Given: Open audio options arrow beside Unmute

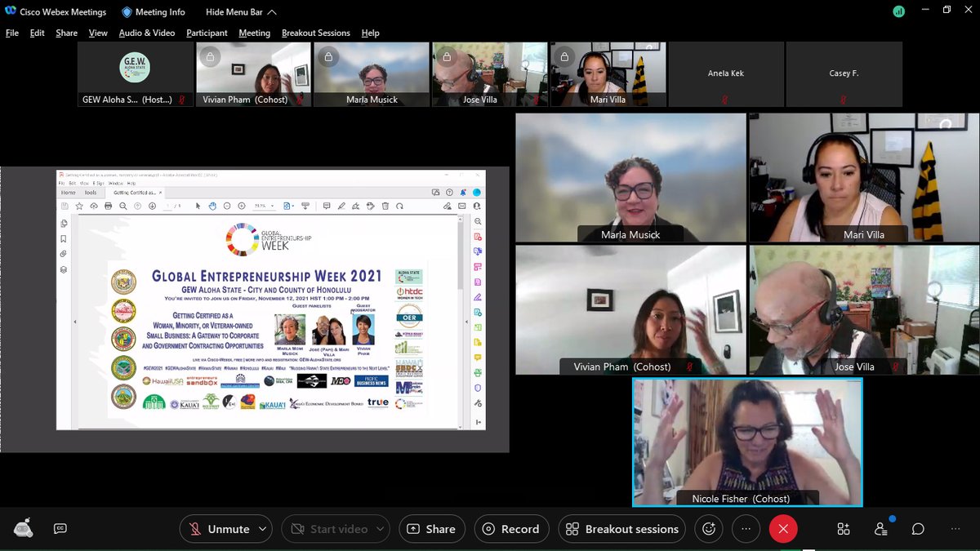Looking at the screenshot, I should pos(262,529).
